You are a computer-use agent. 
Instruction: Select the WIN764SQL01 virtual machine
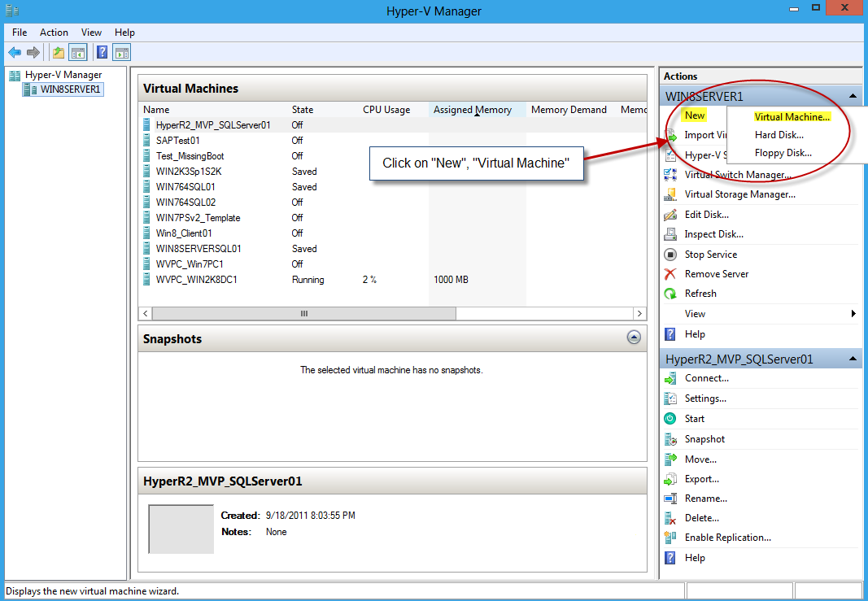coord(185,187)
